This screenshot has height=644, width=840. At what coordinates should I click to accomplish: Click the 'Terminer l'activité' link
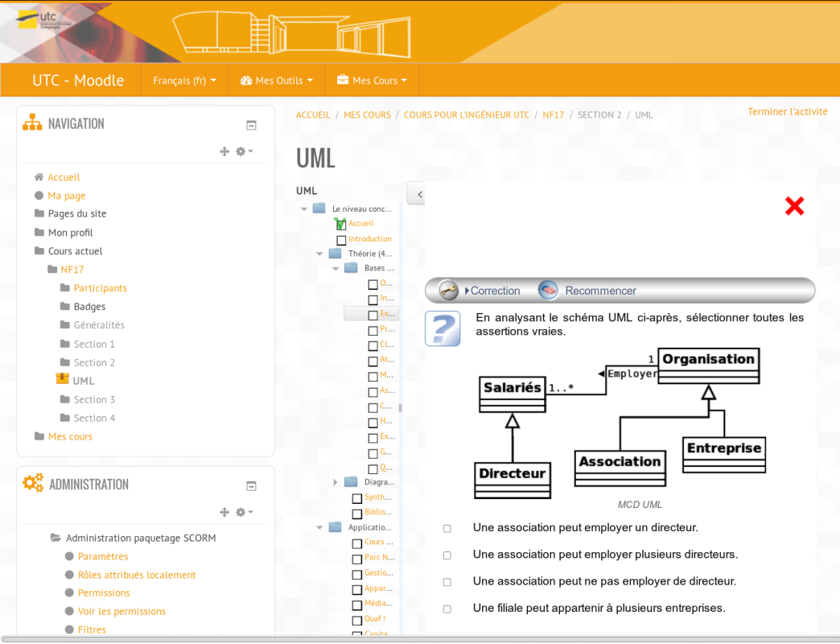click(787, 112)
